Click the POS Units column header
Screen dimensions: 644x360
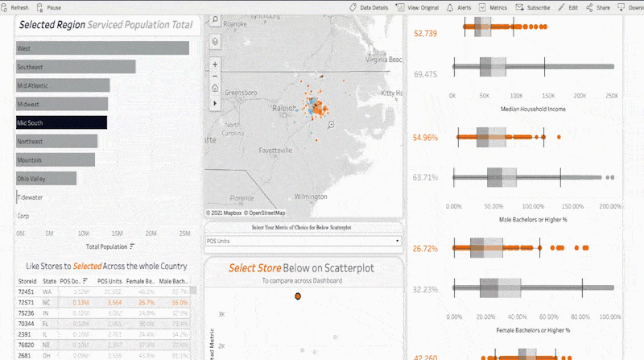coord(109,281)
